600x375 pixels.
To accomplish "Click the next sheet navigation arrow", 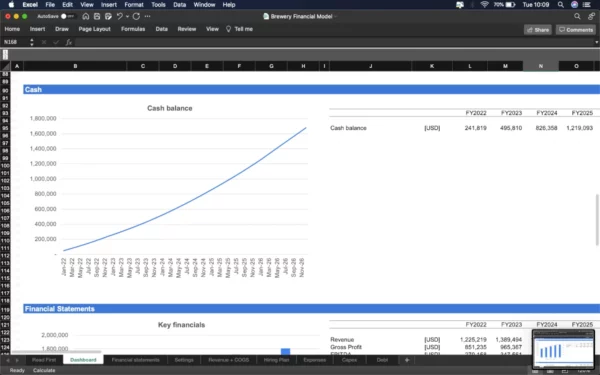I will [17, 360].
